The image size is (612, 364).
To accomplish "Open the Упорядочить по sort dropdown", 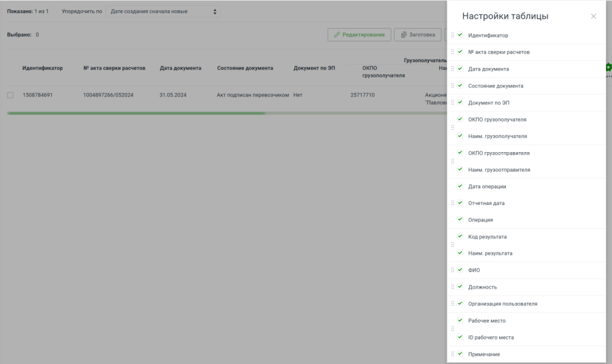I will pos(163,12).
